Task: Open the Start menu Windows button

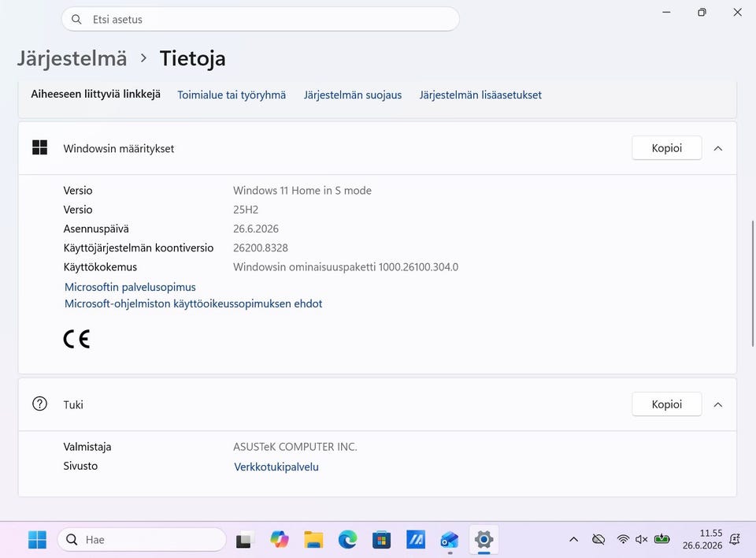Action: 37,540
